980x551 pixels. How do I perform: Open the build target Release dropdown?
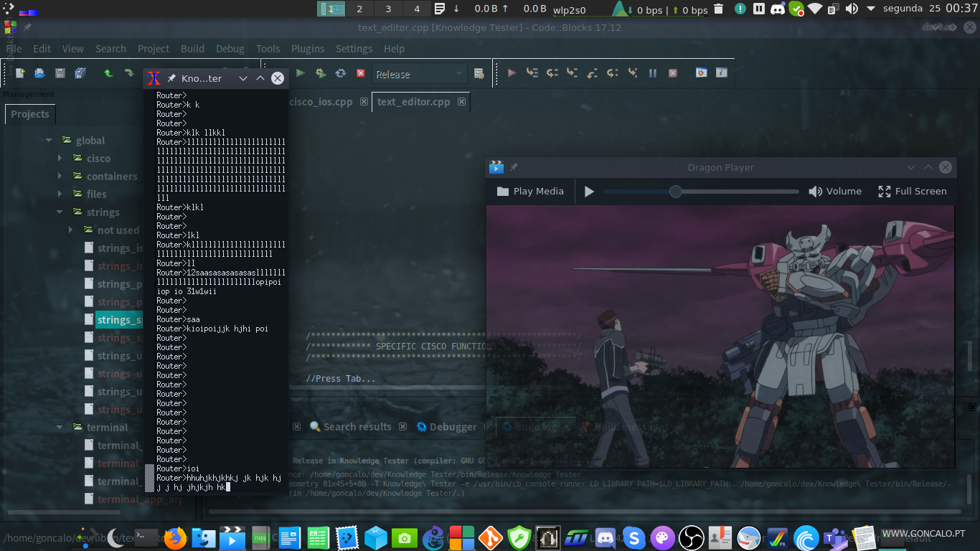(420, 74)
